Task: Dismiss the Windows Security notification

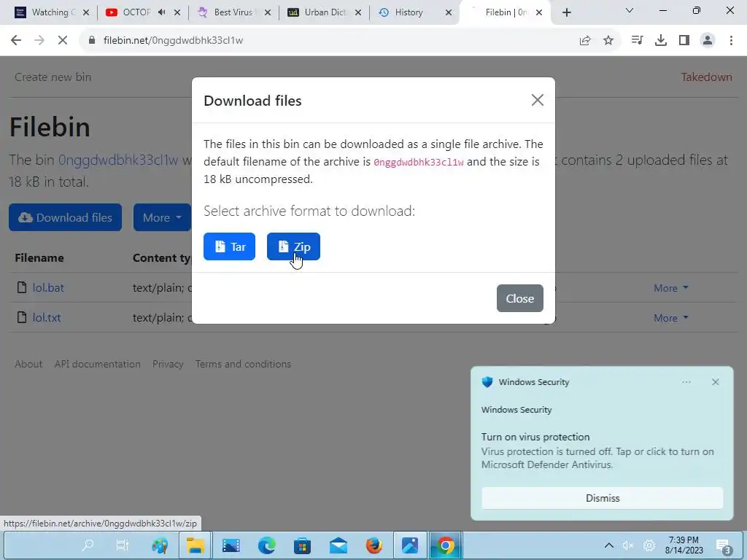Action: 602,498
